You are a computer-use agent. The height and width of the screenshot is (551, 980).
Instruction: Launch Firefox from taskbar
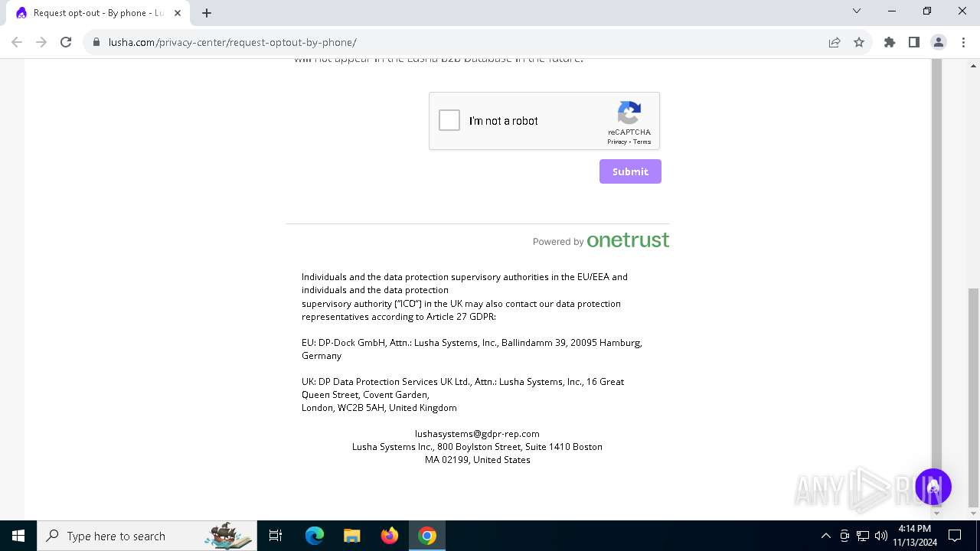point(390,536)
